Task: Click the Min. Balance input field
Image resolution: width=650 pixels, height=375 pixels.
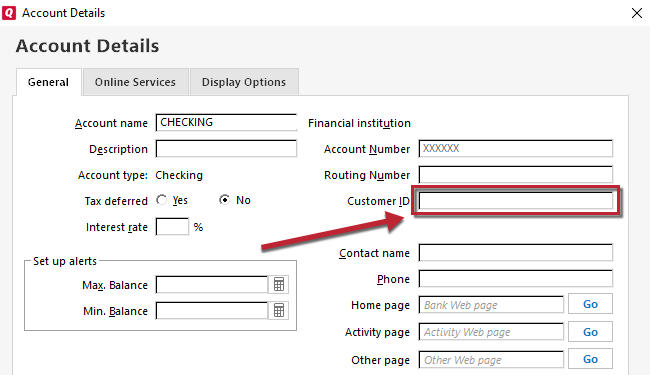Action: [x=212, y=311]
